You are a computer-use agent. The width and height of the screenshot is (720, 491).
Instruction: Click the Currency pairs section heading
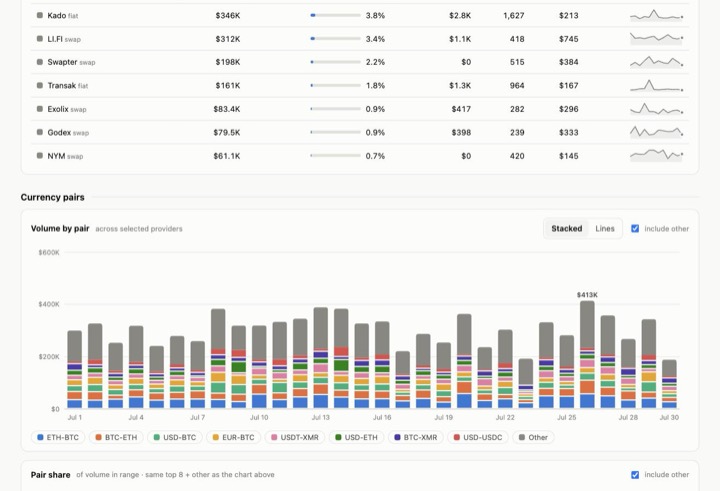(x=52, y=197)
